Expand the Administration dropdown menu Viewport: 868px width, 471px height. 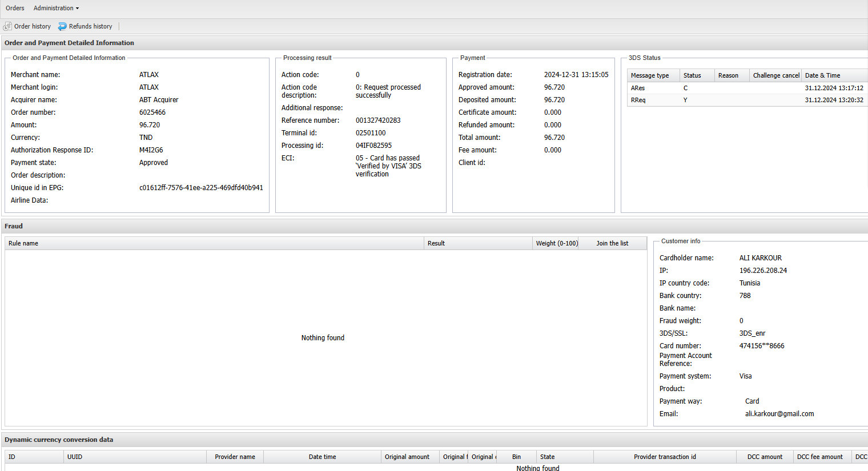[x=56, y=8]
